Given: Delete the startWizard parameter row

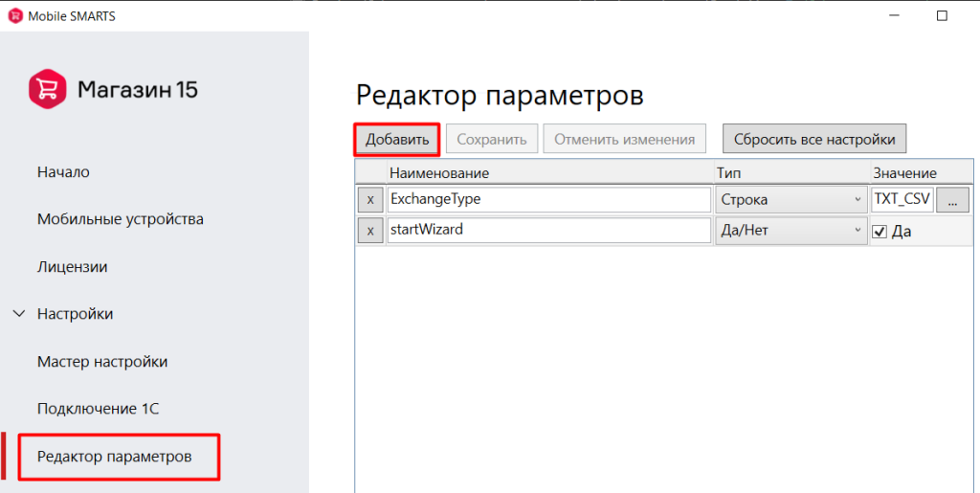Looking at the screenshot, I should 370,231.
